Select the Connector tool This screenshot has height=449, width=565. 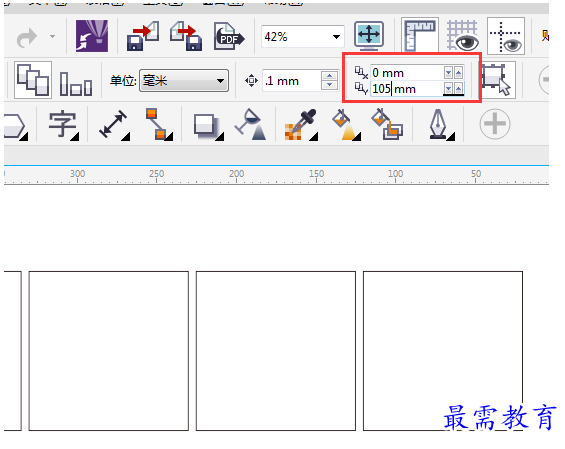tap(159, 125)
